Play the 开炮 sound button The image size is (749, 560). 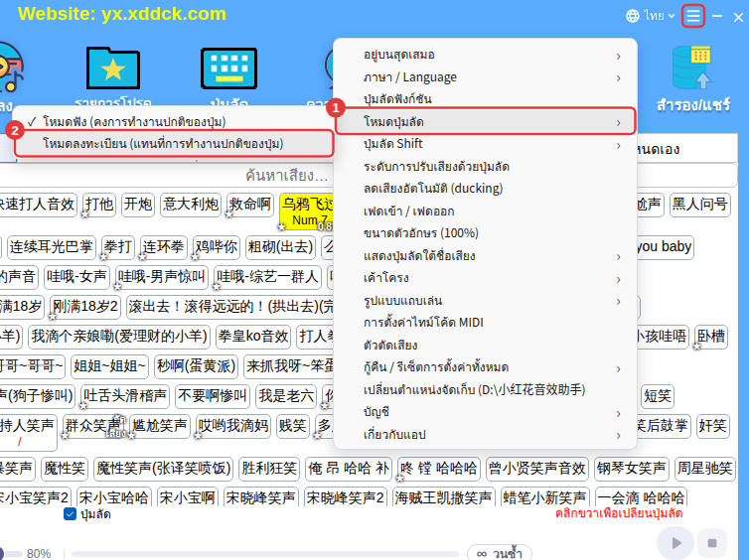(x=138, y=205)
